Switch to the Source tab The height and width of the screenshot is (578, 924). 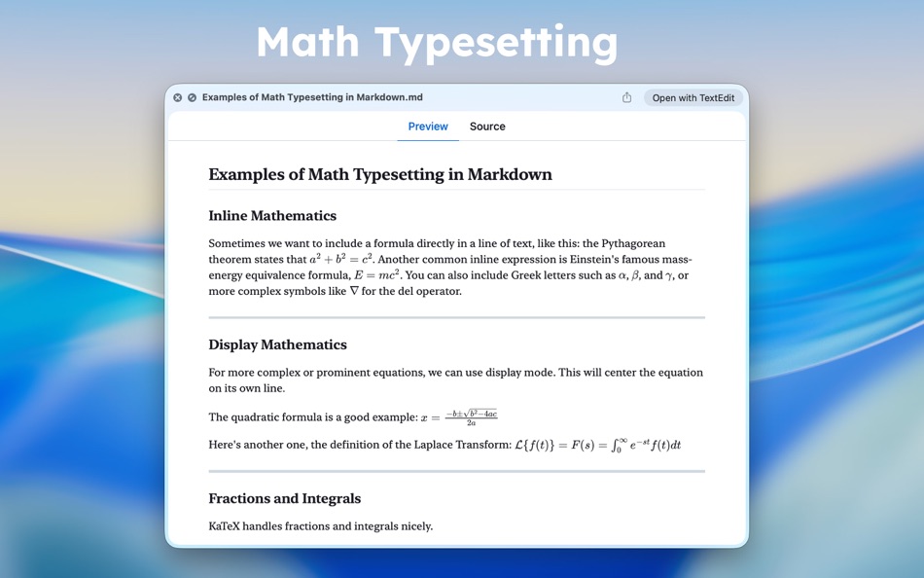click(x=487, y=126)
